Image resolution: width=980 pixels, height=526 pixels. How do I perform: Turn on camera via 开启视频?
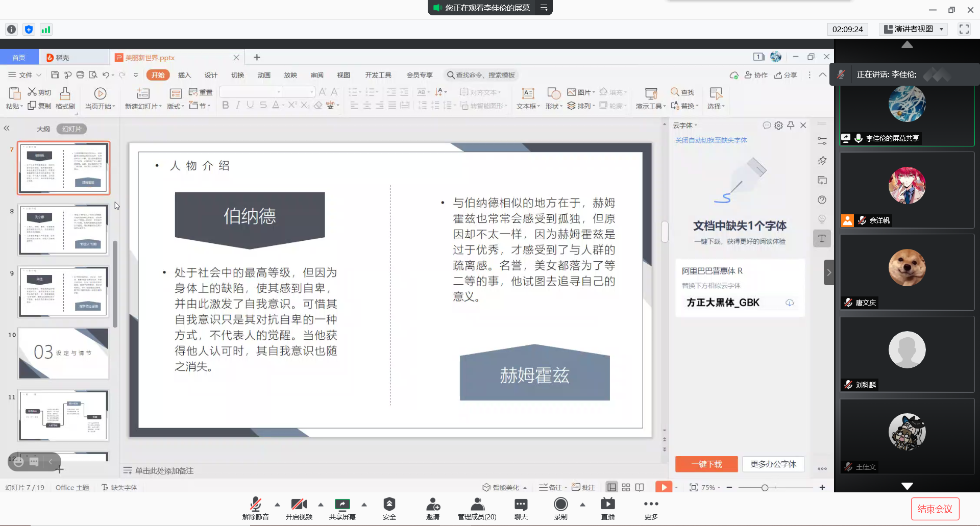[x=299, y=504]
